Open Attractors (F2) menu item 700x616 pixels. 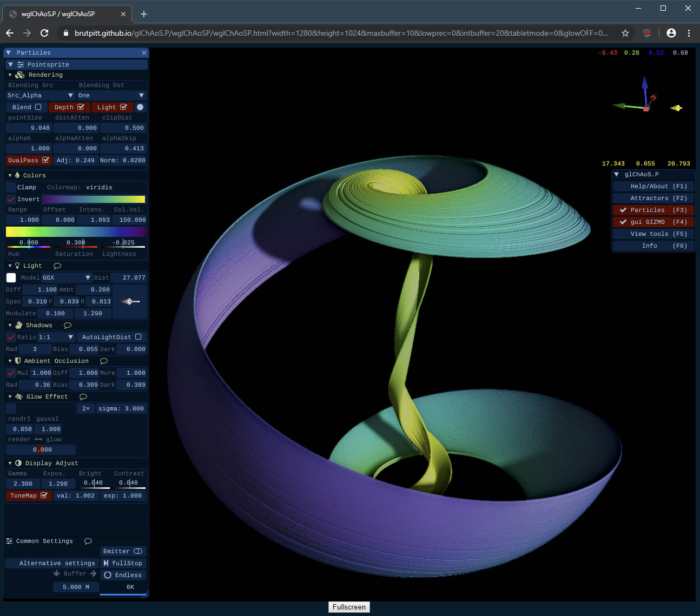pos(653,198)
